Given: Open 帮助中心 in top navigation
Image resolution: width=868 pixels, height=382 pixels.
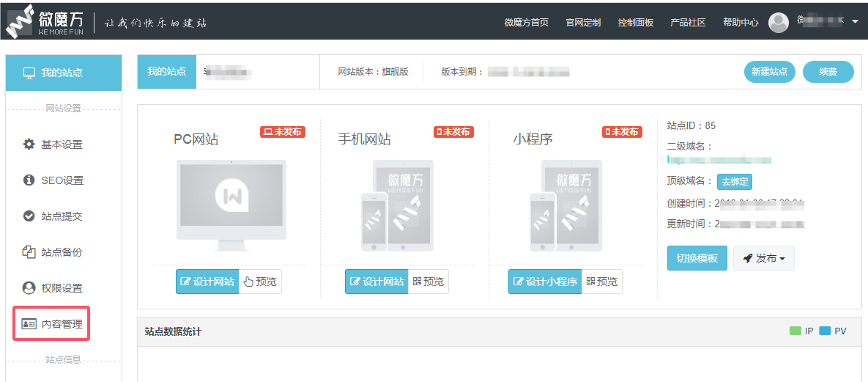Looking at the screenshot, I should (x=740, y=23).
